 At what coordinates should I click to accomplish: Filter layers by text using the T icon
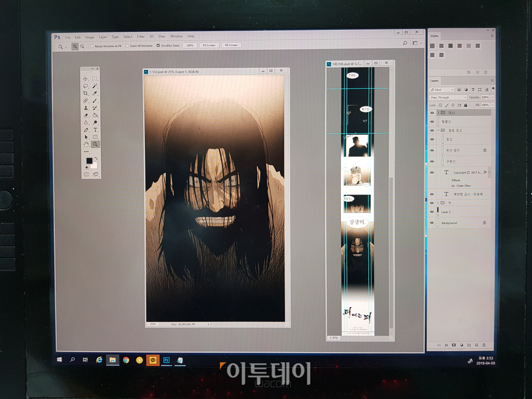pyautogui.click(x=473, y=90)
